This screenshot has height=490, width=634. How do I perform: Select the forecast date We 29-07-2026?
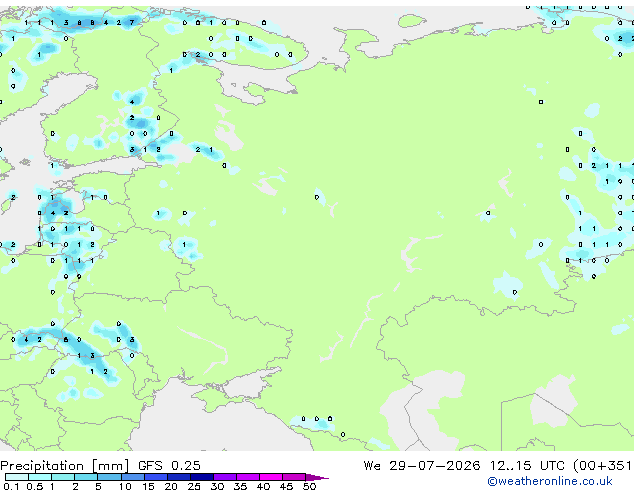tap(422, 466)
